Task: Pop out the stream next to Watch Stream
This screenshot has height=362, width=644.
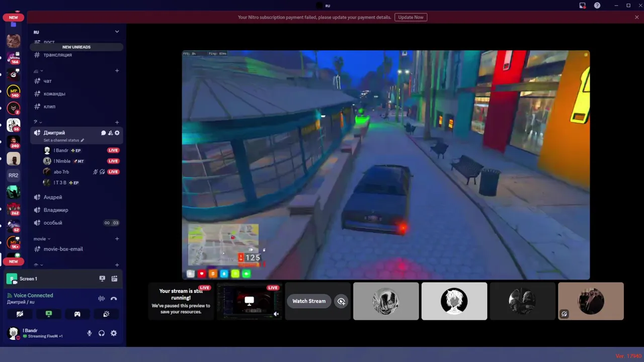Action: tap(341, 301)
